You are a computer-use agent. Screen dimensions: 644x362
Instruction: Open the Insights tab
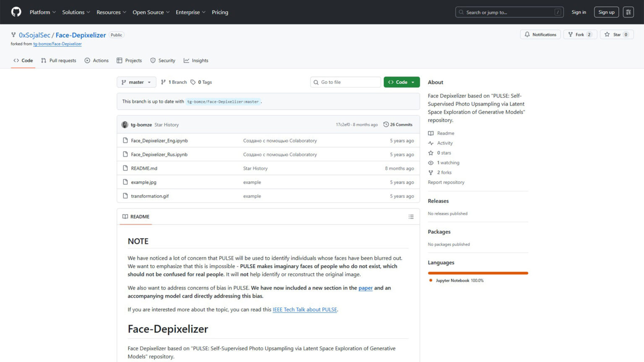(x=196, y=61)
